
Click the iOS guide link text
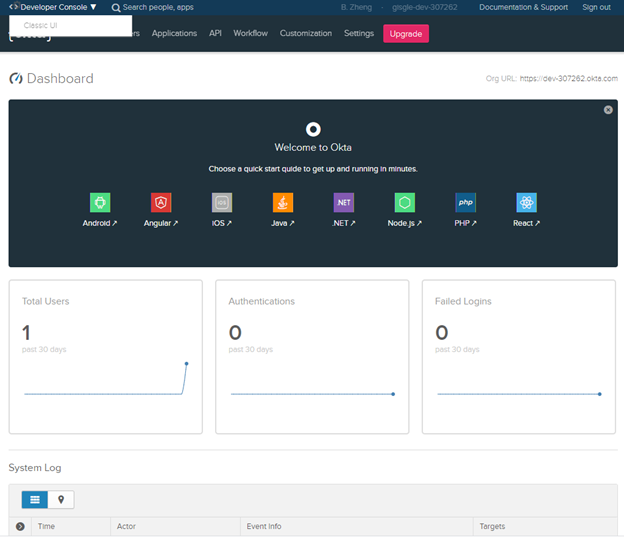click(x=222, y=223)
